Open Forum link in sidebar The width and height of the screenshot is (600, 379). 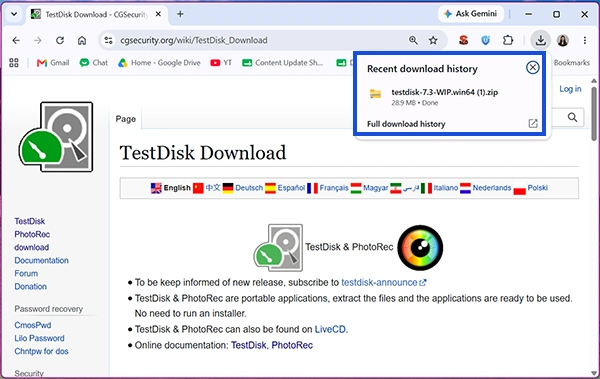click(x=26, y=273)
